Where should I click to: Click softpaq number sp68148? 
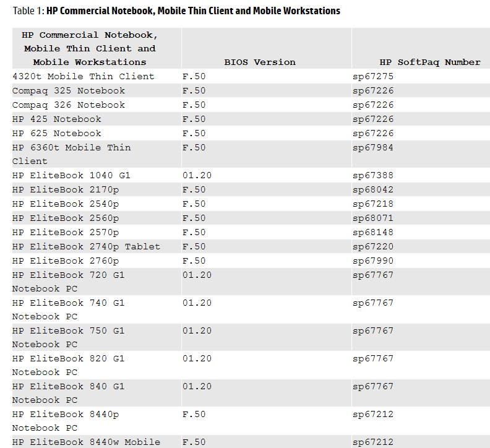(x=373, y=232)
